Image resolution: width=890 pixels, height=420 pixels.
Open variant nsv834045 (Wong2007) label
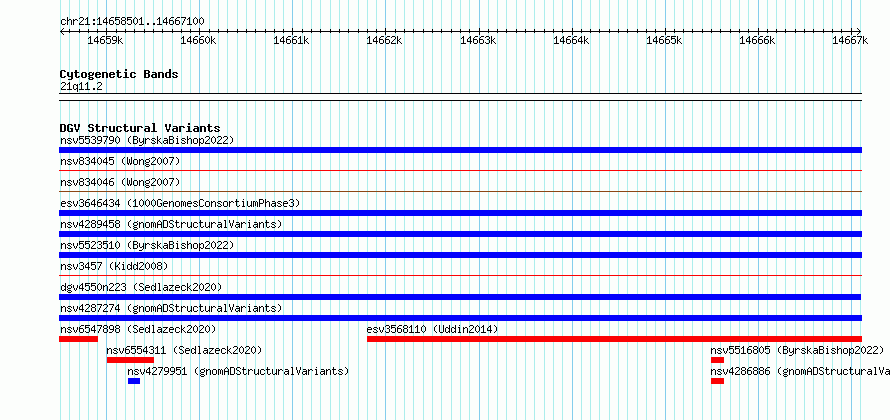[x=120, y=161]
